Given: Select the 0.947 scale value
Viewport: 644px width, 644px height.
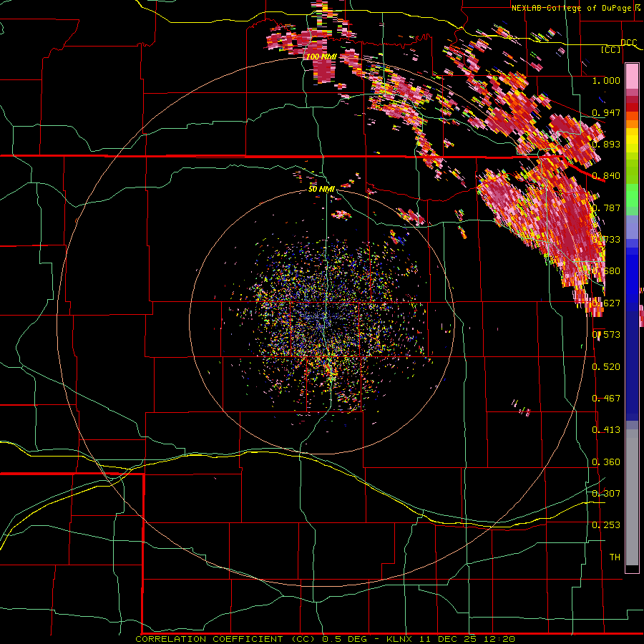Looking at the screenshot, I should [x=606, y=112].
